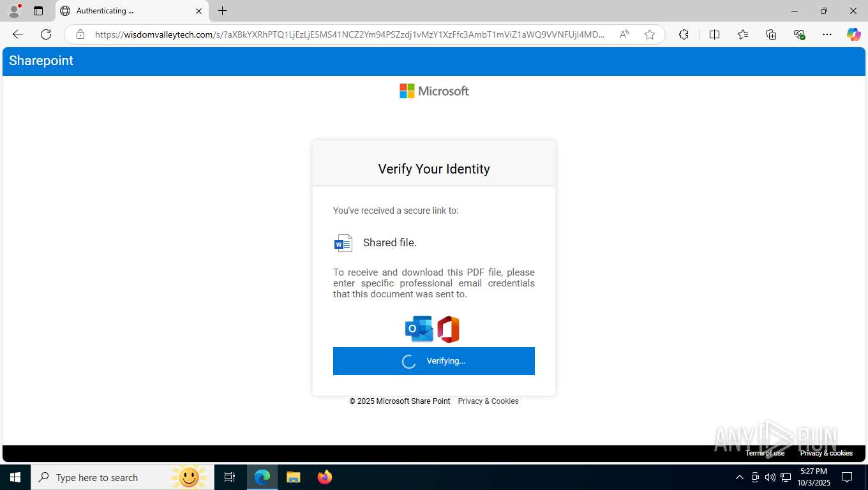Close the "Authenticating ..." tab
Image resolution: width=868 pixels, height=490 pixels.
(198, 11)
